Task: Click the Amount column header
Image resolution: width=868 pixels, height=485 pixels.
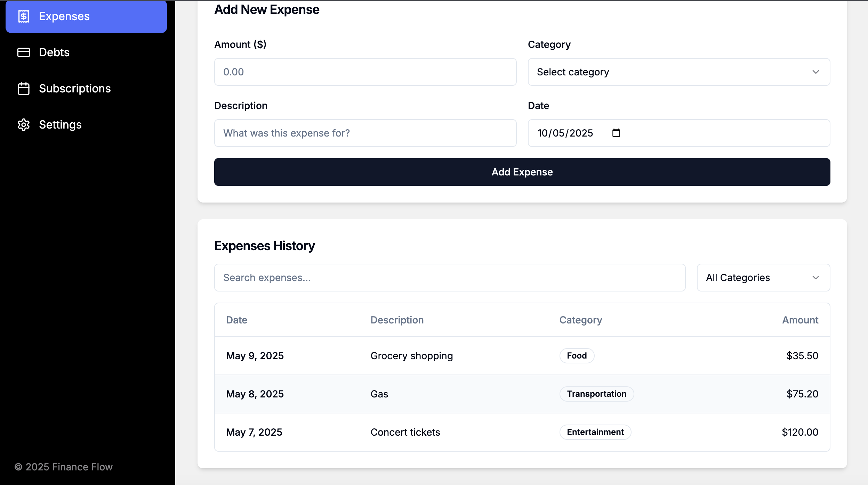Action: tap(800, 320)
